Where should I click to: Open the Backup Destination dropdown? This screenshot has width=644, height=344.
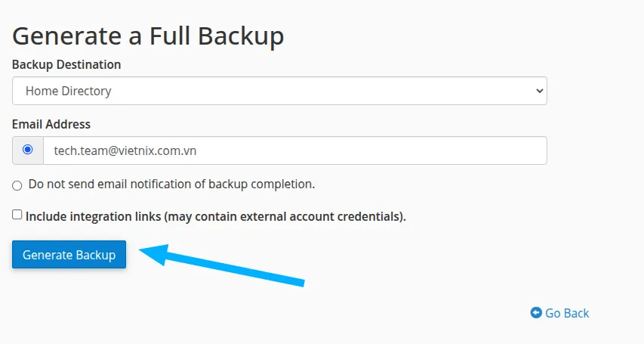(279, 91)
